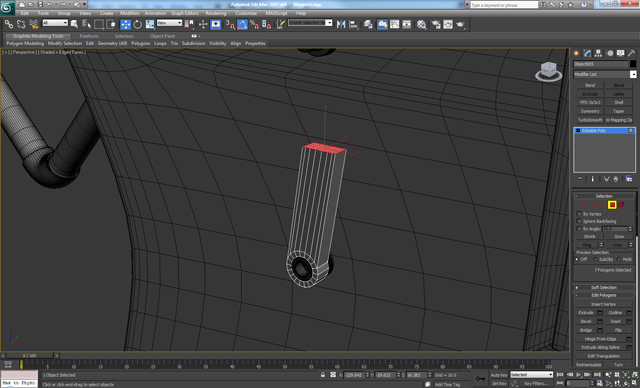Toggle the Auto Key animation mode
640x388 pixels.
point(499,375)
